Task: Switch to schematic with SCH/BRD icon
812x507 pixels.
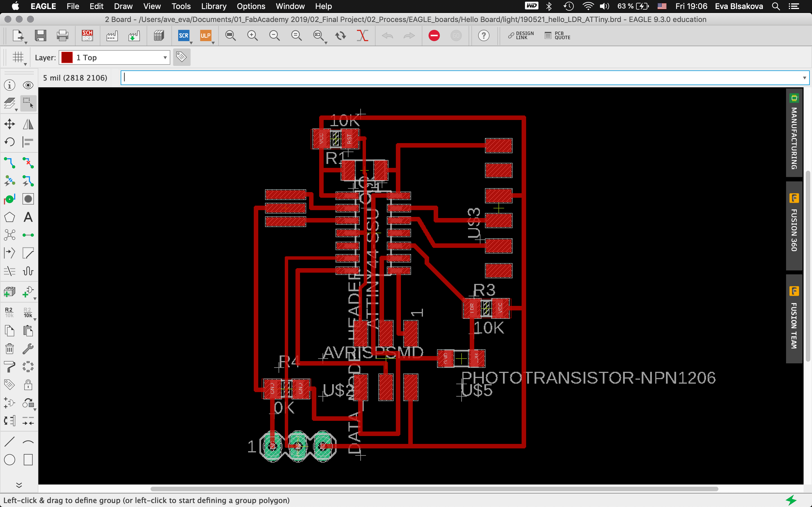Action: [x=87, y=35]
